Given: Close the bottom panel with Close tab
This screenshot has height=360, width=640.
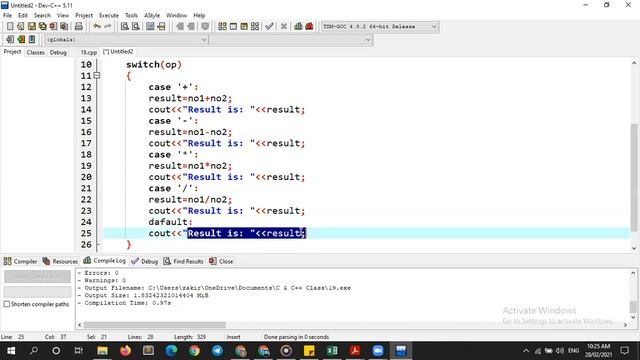Looking at the screenshot, I should pos(221,261).
